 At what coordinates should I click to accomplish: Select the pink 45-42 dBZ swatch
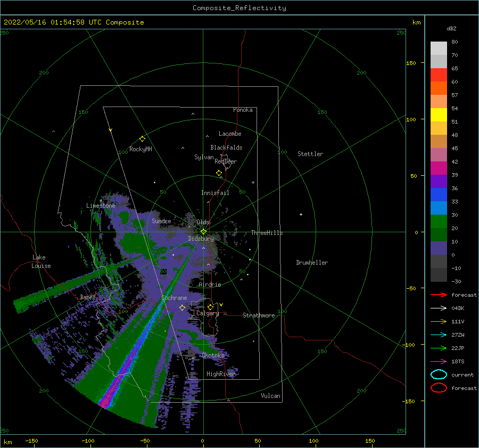[x=439, y=155]
